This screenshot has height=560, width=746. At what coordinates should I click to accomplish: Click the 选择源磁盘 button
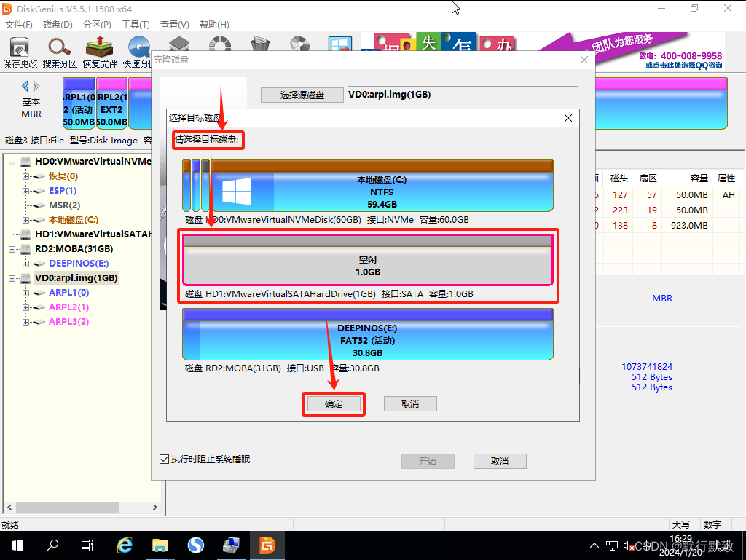tap(302, 95)
